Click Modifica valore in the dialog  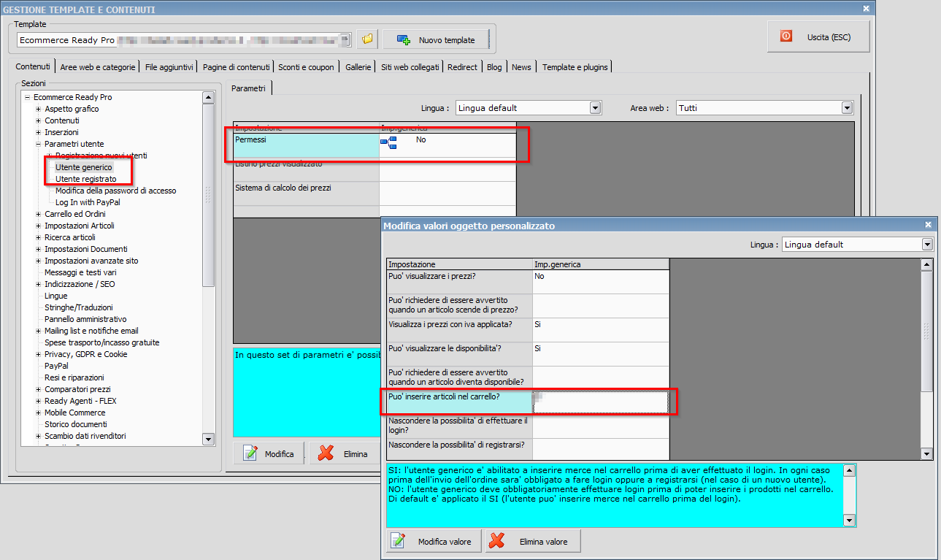pyautogui.click(x=434, y=541)
